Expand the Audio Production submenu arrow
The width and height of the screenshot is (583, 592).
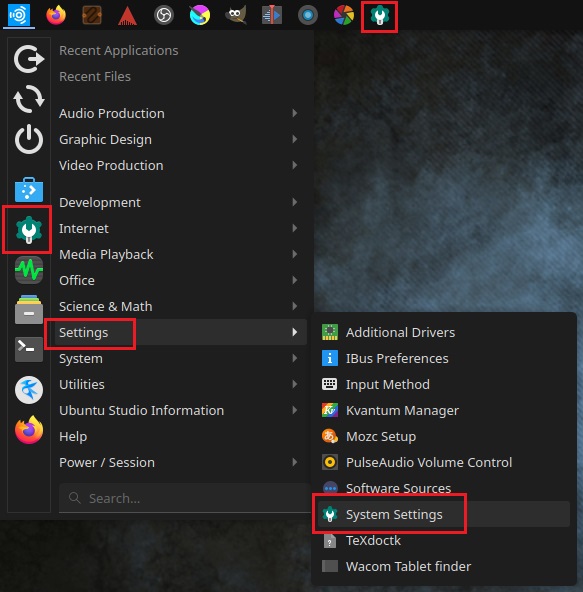click(295, 113)
